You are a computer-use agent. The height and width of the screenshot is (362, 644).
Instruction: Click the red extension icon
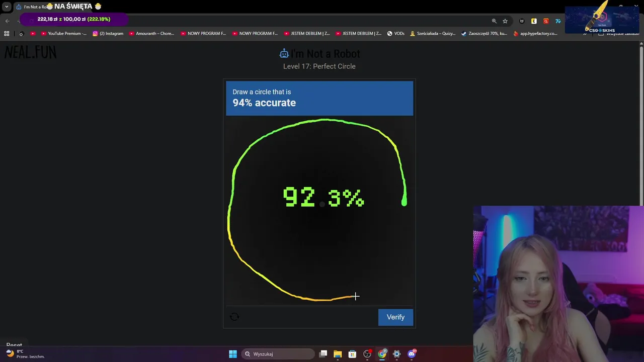[x=546, y=21]
